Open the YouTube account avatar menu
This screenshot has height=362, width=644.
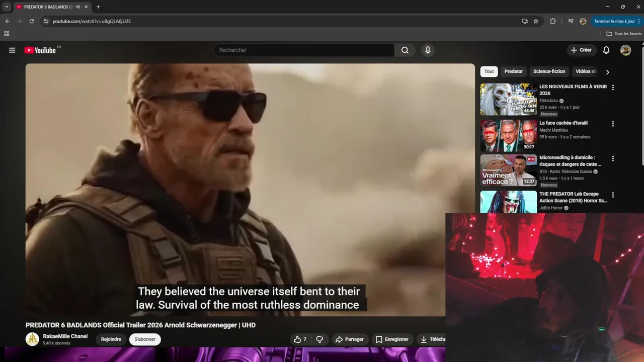tap(626, 50)
